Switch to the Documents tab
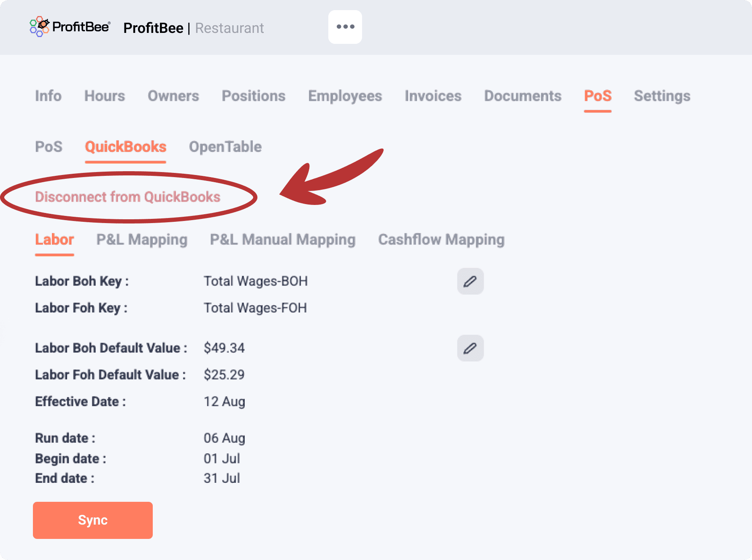752x560 pixels. (x=522, y=96)
